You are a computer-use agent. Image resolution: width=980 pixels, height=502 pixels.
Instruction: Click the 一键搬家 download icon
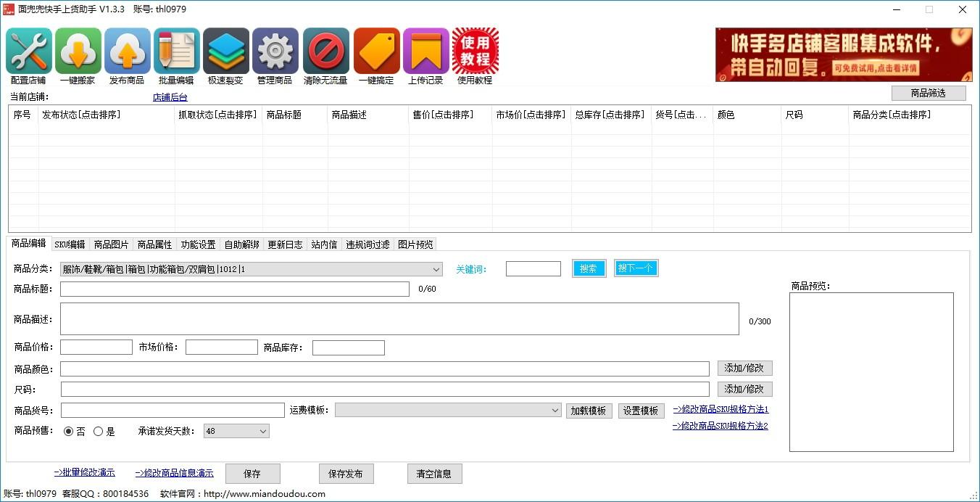pos(78,51)
